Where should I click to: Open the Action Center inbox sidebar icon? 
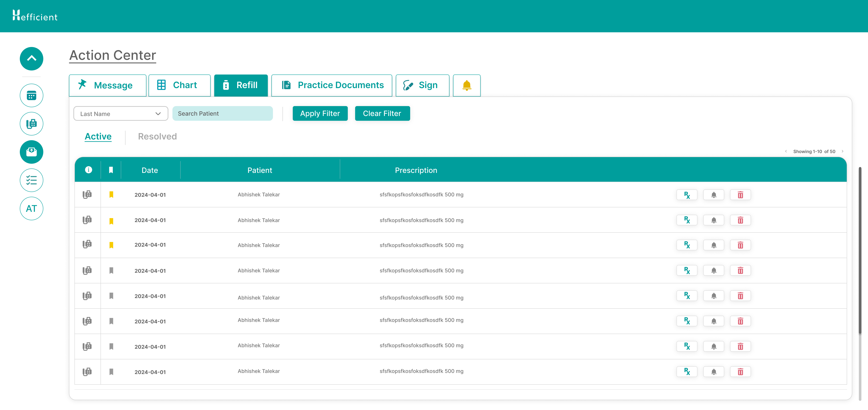pos(31,152)
